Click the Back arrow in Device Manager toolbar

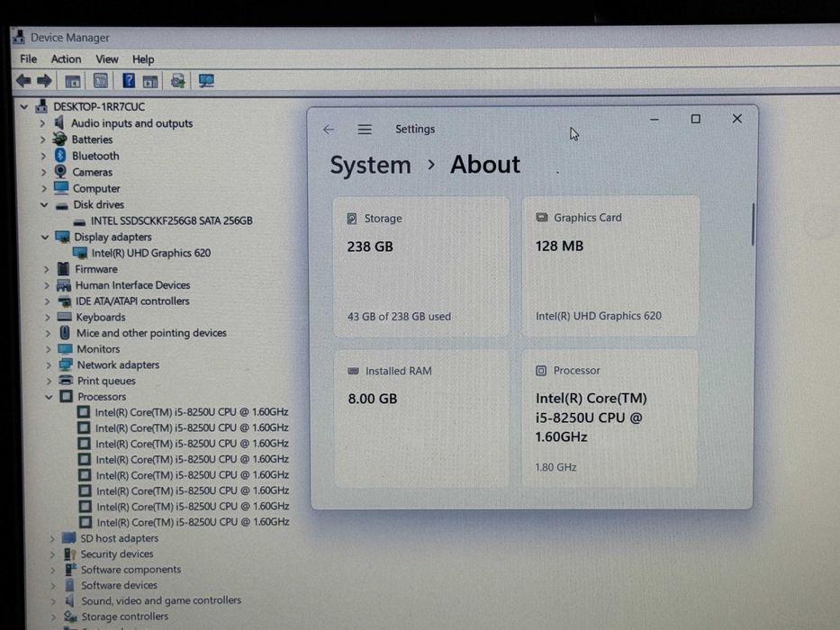23,81
